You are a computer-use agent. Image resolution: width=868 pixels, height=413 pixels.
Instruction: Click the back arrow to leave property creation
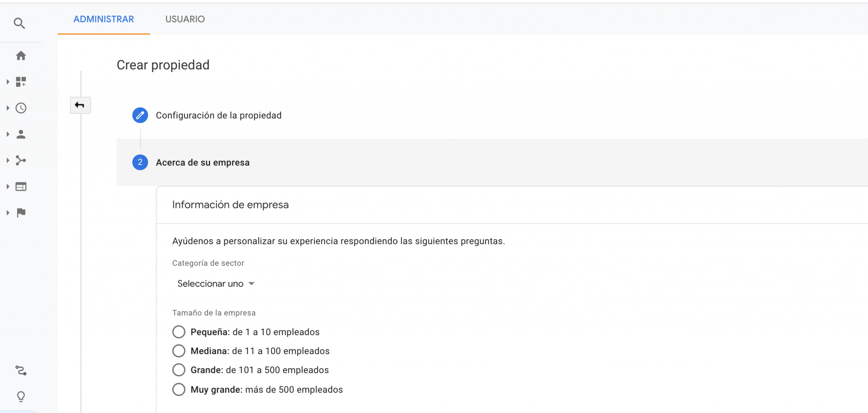click(80, 105)
